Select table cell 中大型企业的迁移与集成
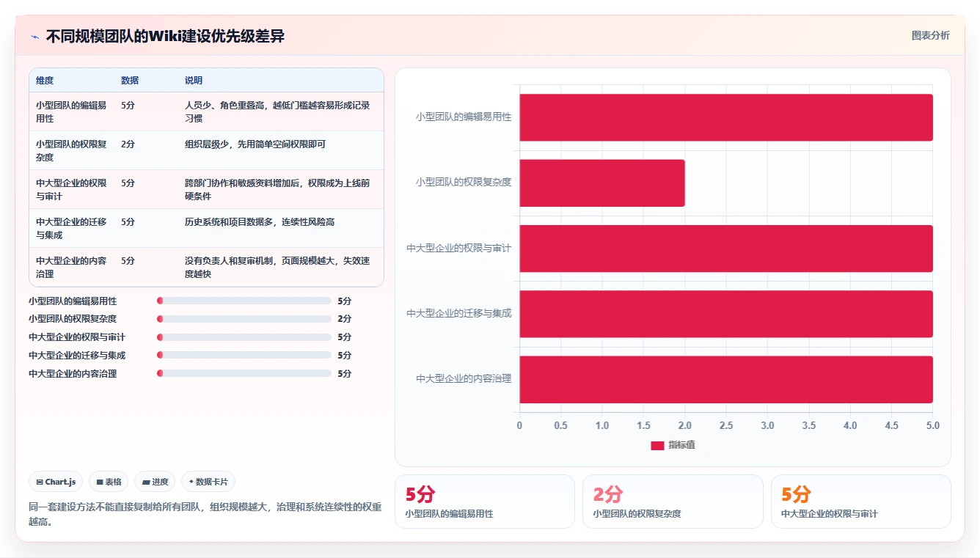Image resolution: width=980 pixels, height=558 pixels. [x=72, y=228]
